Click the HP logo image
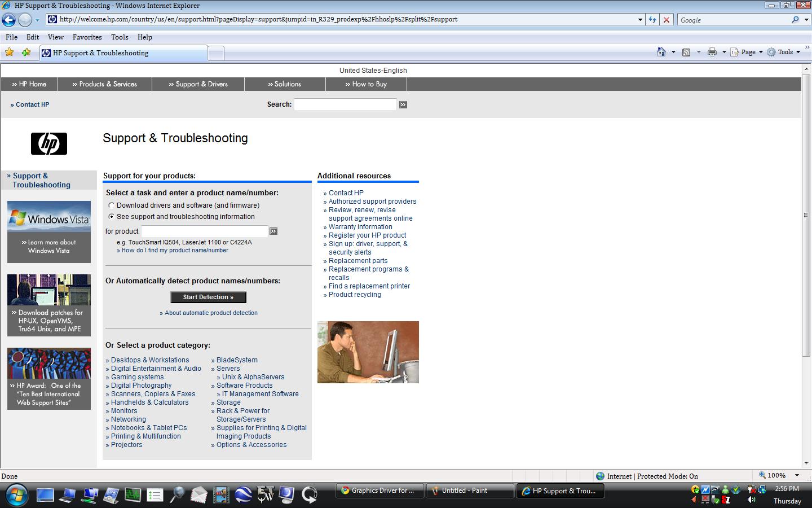812x508 pixels. 49,143
